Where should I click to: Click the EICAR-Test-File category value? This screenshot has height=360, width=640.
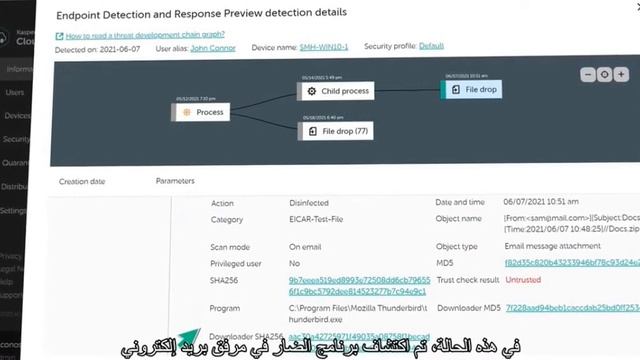tap(316, 219)
